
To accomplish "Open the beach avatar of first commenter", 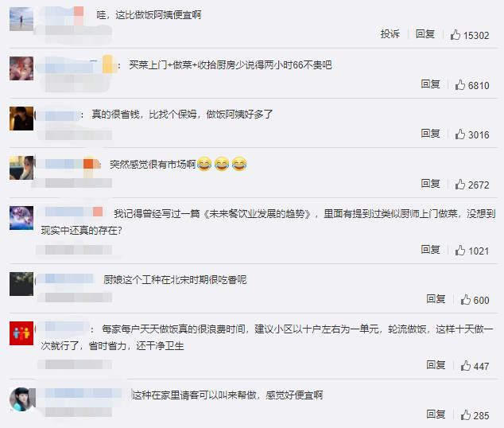I will (x=21, y=19).
